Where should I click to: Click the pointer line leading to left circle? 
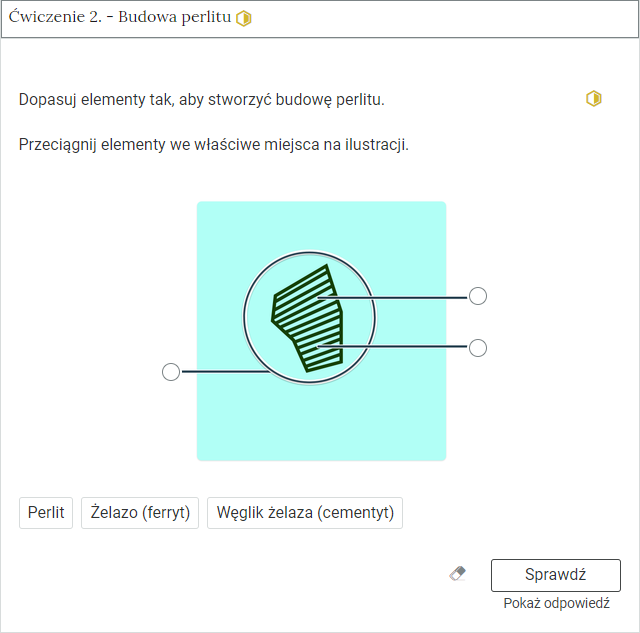(x=220, y=372)
